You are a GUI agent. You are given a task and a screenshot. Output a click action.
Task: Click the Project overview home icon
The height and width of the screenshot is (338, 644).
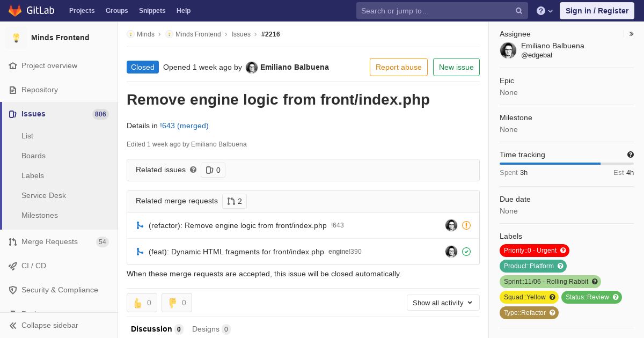[13, 65]
